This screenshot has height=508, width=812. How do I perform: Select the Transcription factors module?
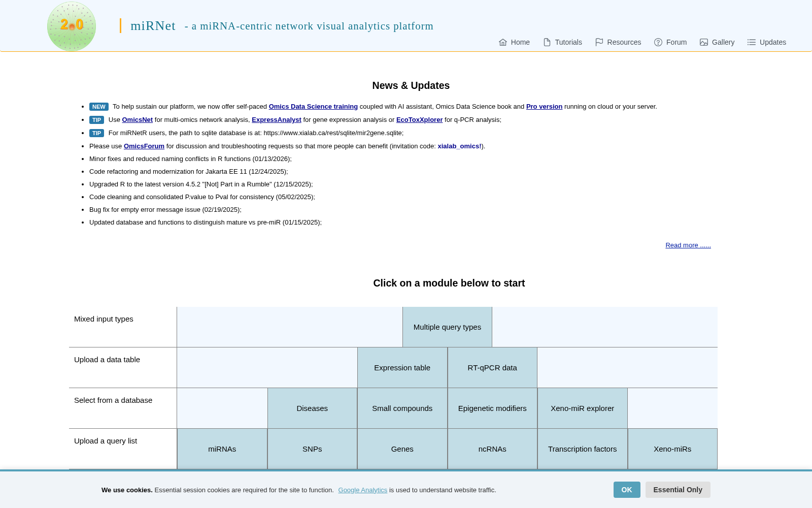point(583,449)
